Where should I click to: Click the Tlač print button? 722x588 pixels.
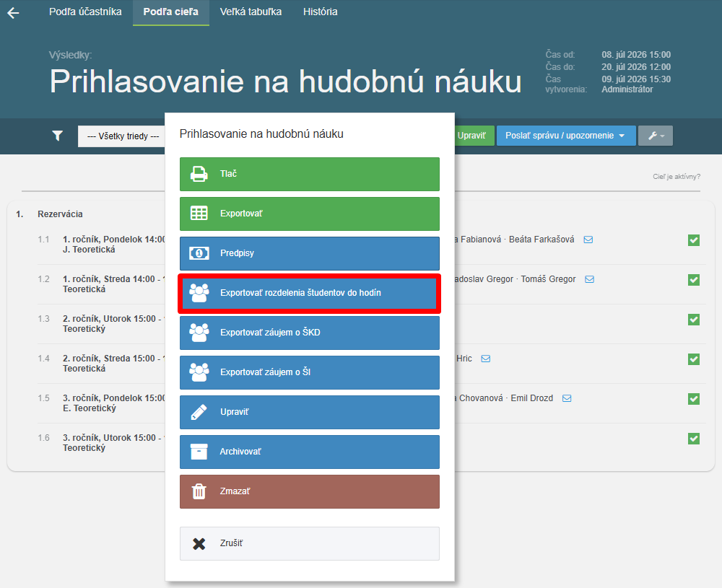coord(310,174)
